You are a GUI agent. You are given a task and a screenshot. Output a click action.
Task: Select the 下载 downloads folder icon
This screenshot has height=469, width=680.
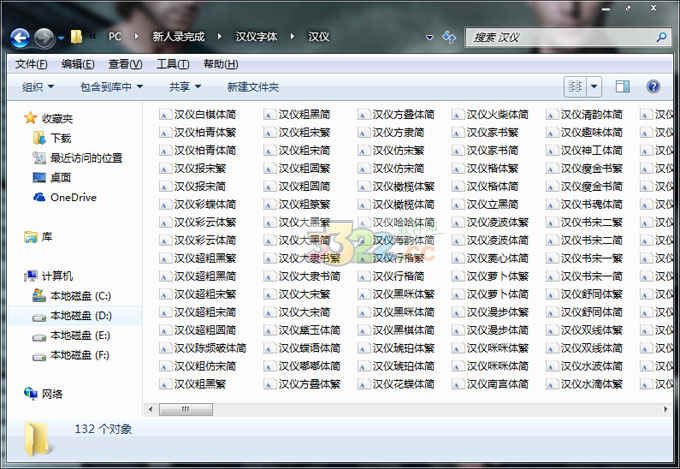[39, 138]
